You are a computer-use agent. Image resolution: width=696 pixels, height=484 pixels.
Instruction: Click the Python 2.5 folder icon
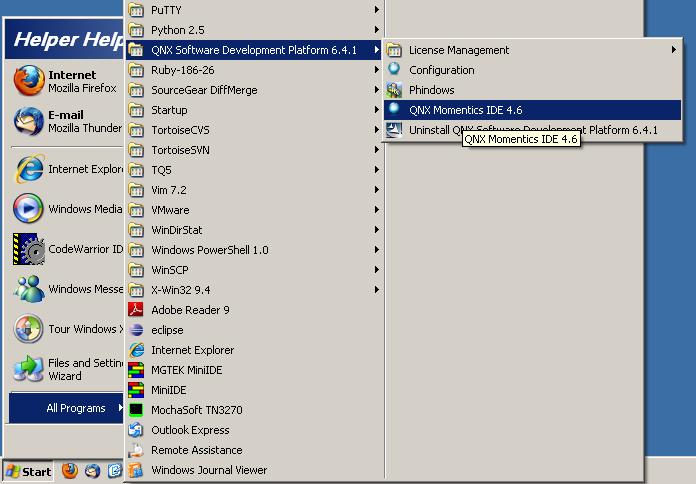136,30
